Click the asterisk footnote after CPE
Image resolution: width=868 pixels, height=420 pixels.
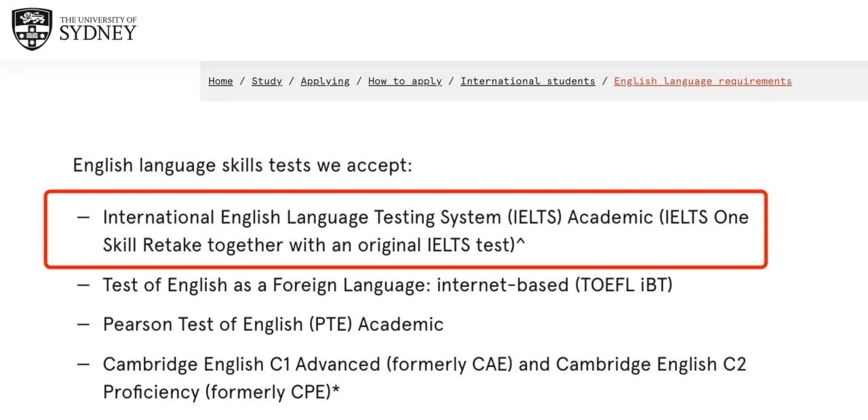coord(336,392)
